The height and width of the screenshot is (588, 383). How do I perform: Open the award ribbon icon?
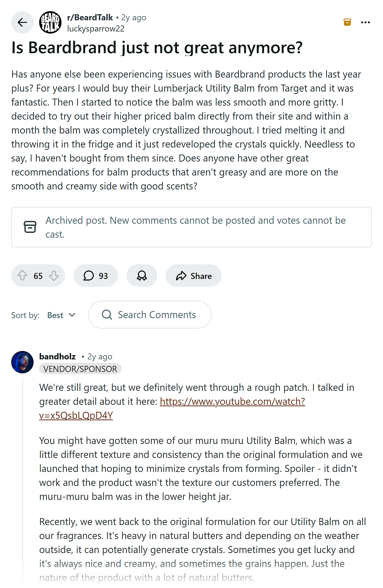coord(142,276)
